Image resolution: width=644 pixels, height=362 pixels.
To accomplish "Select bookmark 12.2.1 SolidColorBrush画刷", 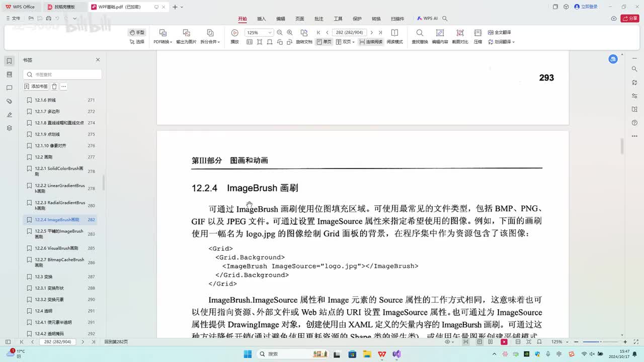I will point(60,171).
